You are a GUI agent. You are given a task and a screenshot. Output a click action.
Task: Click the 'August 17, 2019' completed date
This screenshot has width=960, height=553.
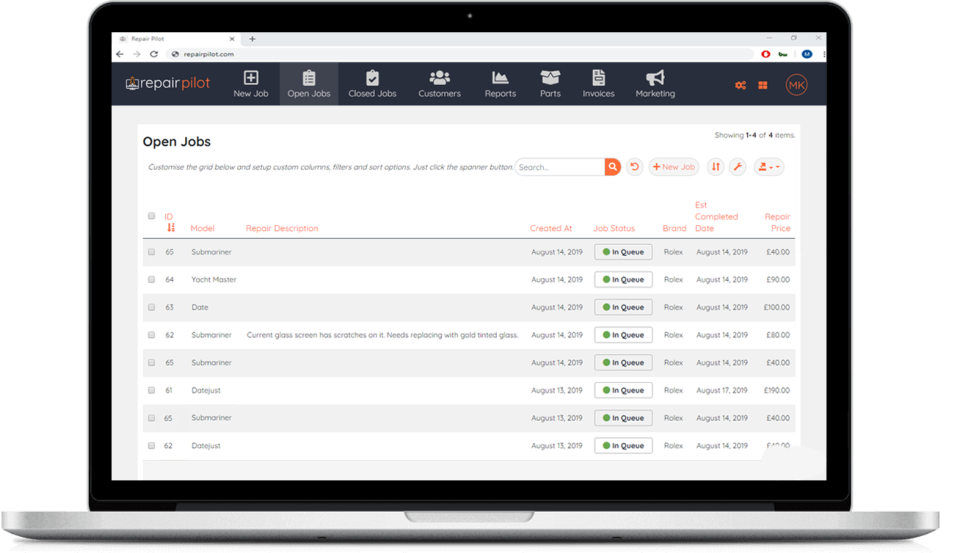[722, 390]
